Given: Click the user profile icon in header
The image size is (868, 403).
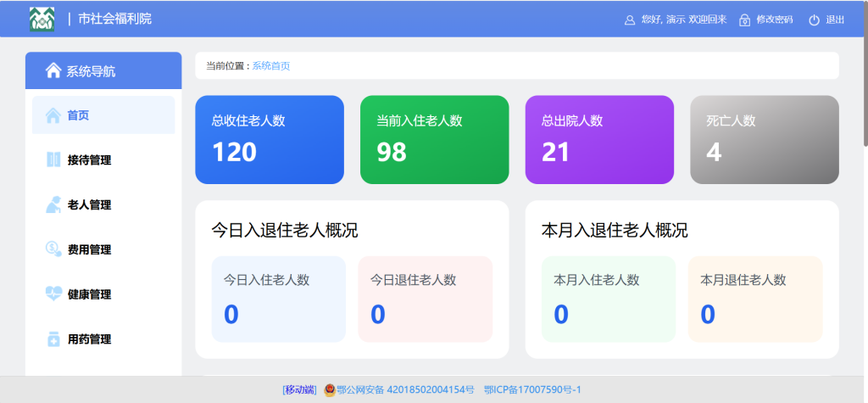Looking at the screenshot, I should pyautogui.click(x=629, y=20).
